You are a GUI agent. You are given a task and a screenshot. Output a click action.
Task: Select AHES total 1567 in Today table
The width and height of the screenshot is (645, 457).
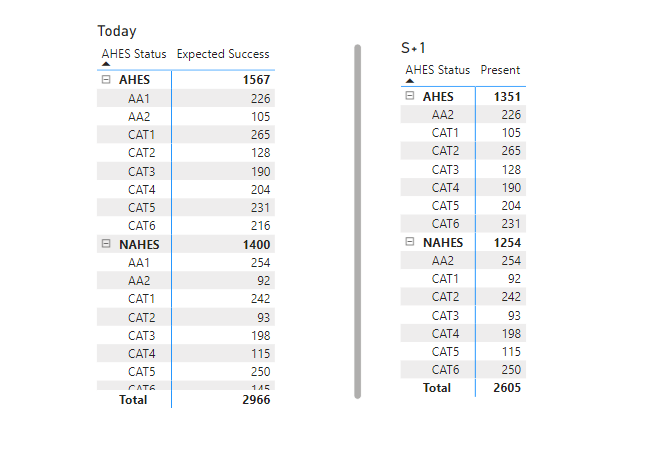coord(256,80)
